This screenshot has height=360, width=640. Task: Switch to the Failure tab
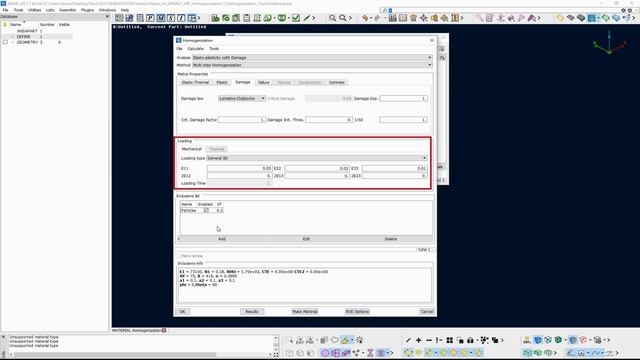pos(264,82)
